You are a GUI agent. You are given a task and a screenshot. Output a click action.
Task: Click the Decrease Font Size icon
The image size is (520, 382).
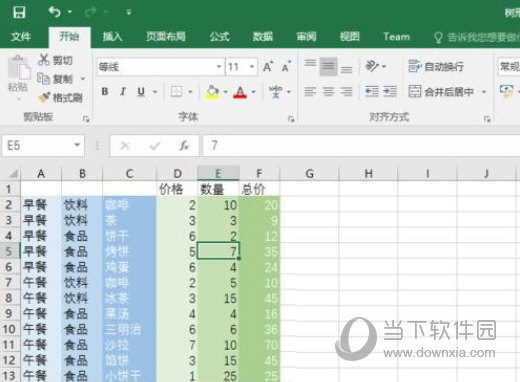click(286, 67)
